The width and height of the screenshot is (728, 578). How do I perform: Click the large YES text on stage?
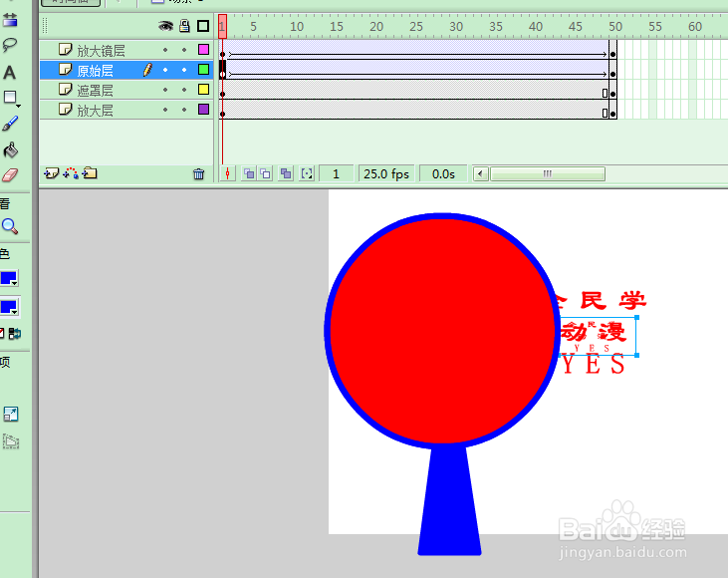pos(594,364)
